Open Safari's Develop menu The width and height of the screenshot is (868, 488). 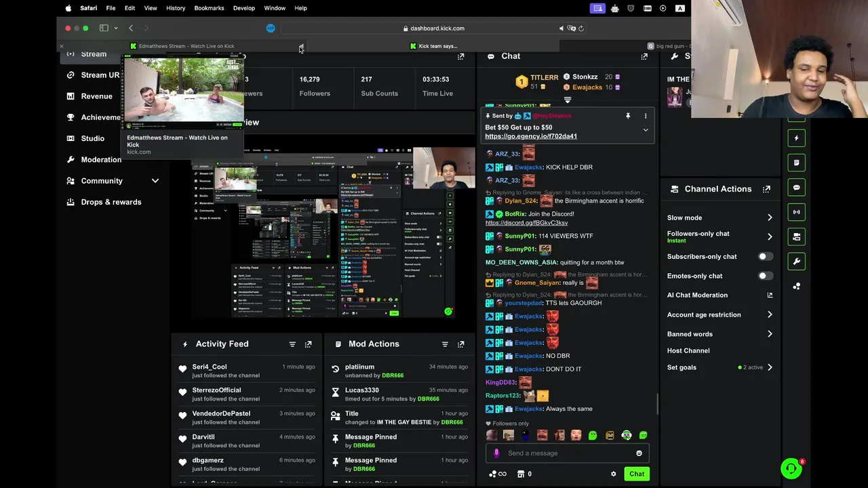click(244, 8)
